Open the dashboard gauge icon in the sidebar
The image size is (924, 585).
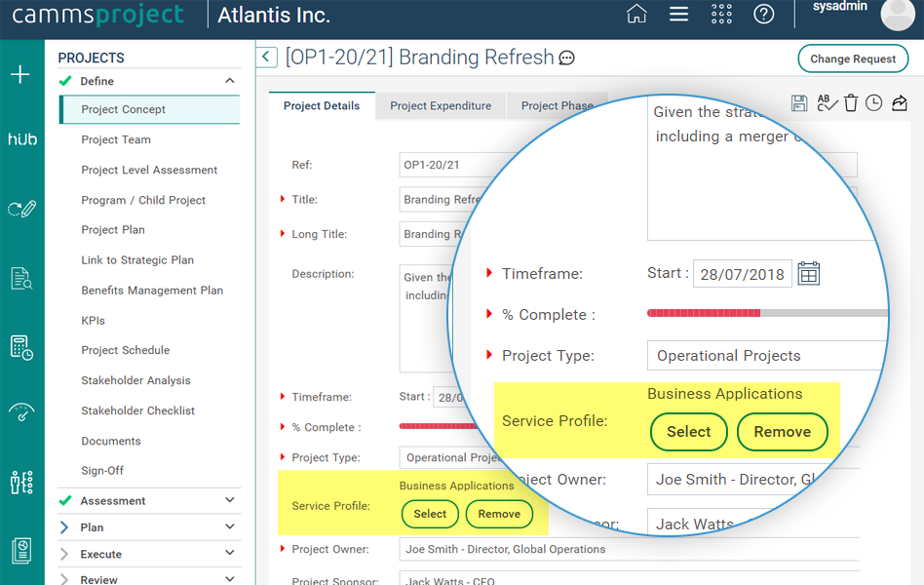click(21, 412)
